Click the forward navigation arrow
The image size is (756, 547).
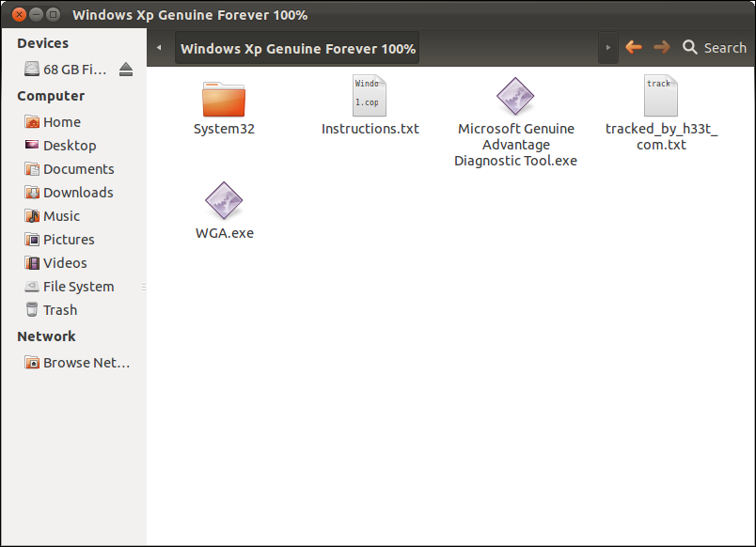660,46
